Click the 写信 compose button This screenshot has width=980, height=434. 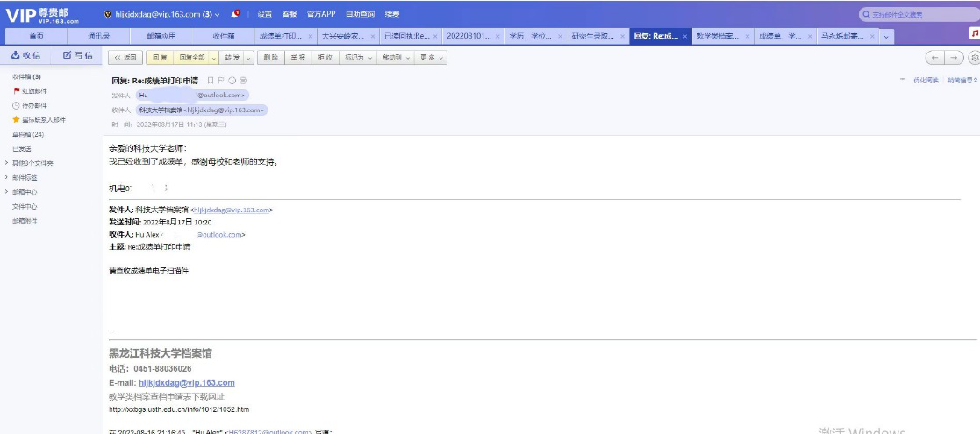pos(78,56)
